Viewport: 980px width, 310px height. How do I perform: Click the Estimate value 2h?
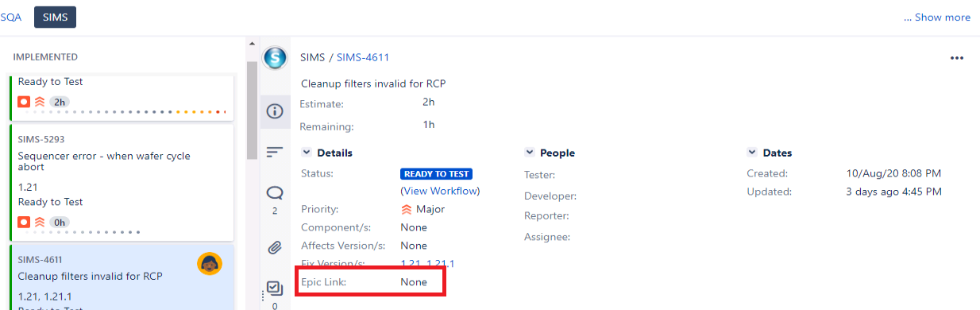pos(429,103)
